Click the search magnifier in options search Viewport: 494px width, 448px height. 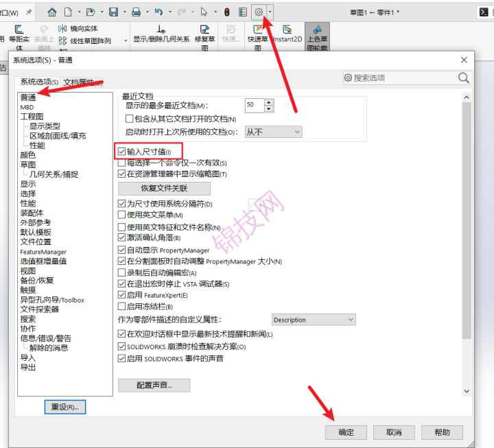tap(463, 78)
